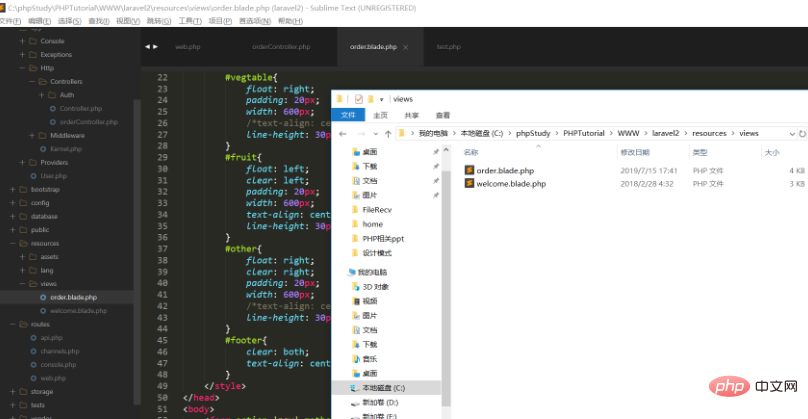Open the 主页 ribbon tab
Viewport: 808px width, 419px height.
click(x=380, y=115)
